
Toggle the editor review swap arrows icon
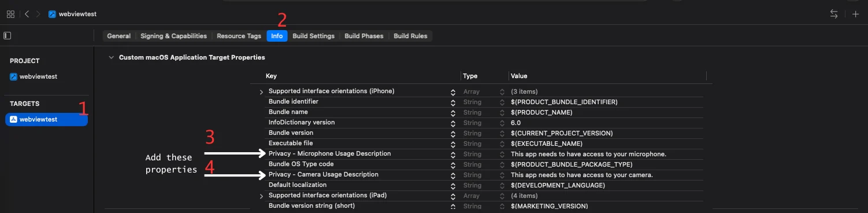(834, 14)
